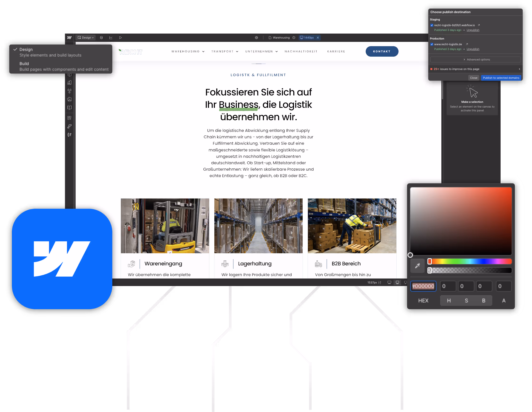This screenshot has height=412, width=532.
Task: Click Close in the publish panel
Action: coord(473,78)
